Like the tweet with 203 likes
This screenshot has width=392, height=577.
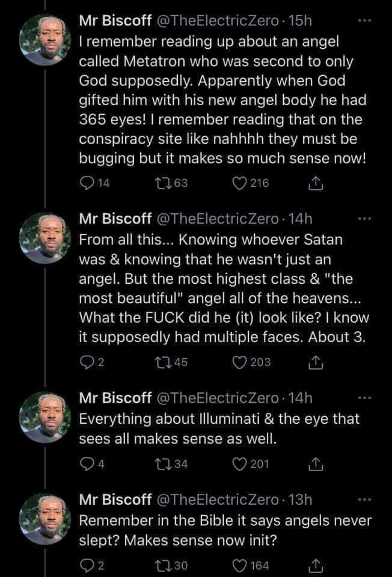tap(237, 362)
